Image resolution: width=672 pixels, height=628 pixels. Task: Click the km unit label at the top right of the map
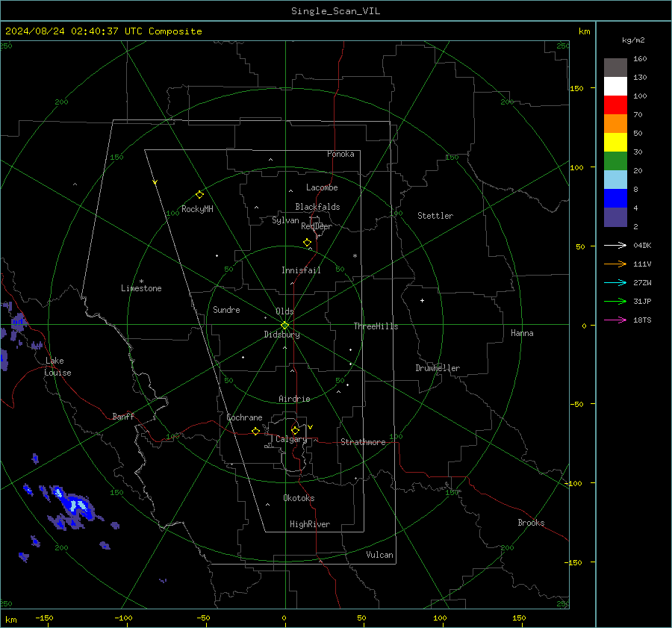[x=584, y=31]
